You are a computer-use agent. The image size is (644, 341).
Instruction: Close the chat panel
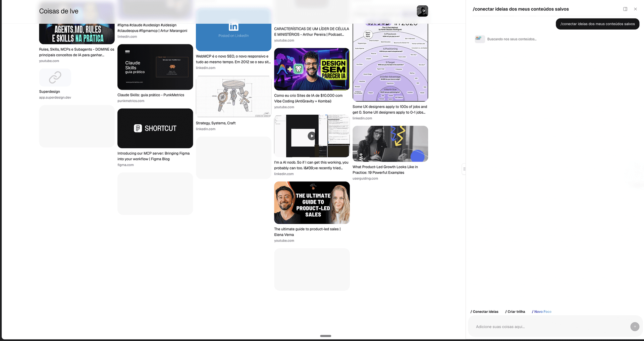pos(635,9)
